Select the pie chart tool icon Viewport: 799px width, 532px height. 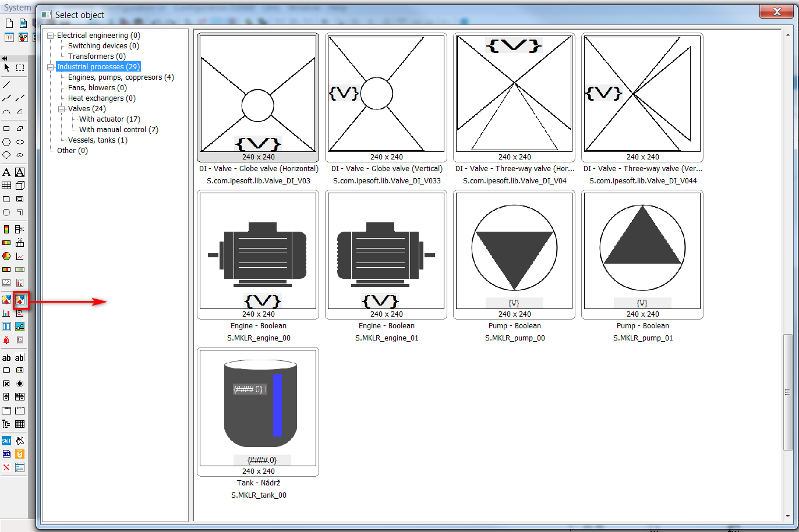(6, 256)
